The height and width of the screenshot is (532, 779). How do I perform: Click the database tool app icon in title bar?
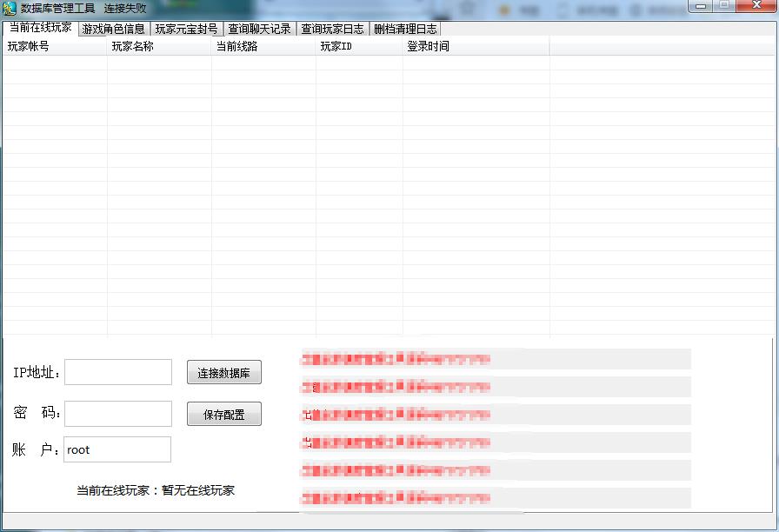tap(10, 8)
